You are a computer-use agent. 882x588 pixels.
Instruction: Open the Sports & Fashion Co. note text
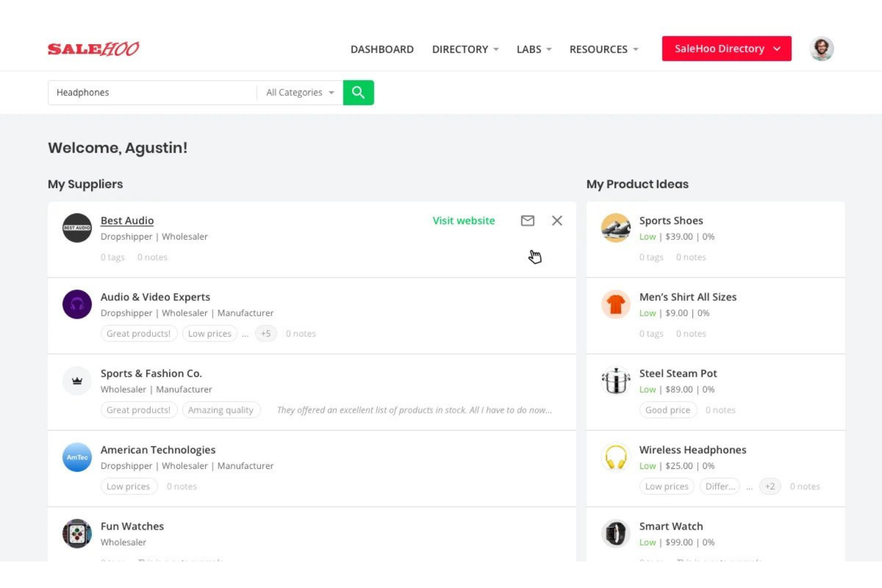(414, 410)
